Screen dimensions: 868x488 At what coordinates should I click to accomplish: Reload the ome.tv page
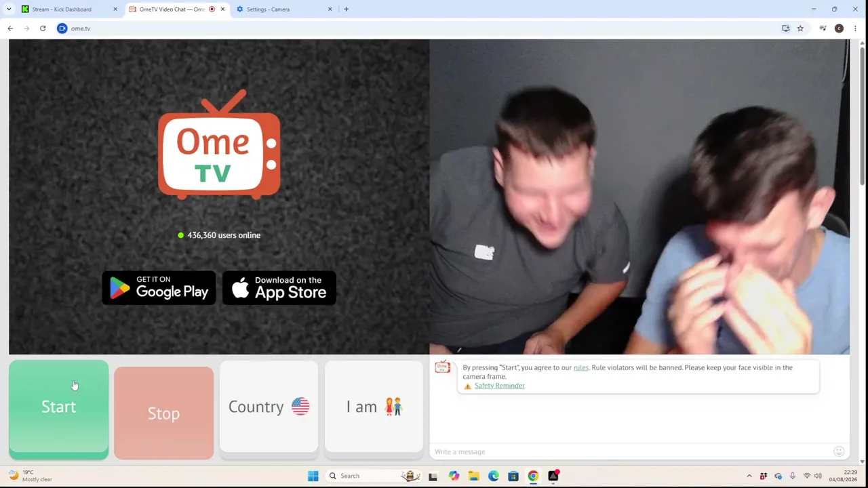(x=43, y=28)
